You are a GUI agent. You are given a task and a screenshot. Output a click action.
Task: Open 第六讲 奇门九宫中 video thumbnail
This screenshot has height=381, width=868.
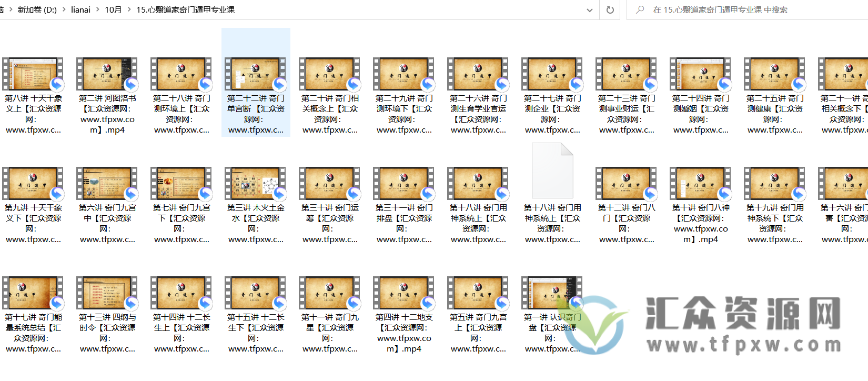[x=107, y=184]
